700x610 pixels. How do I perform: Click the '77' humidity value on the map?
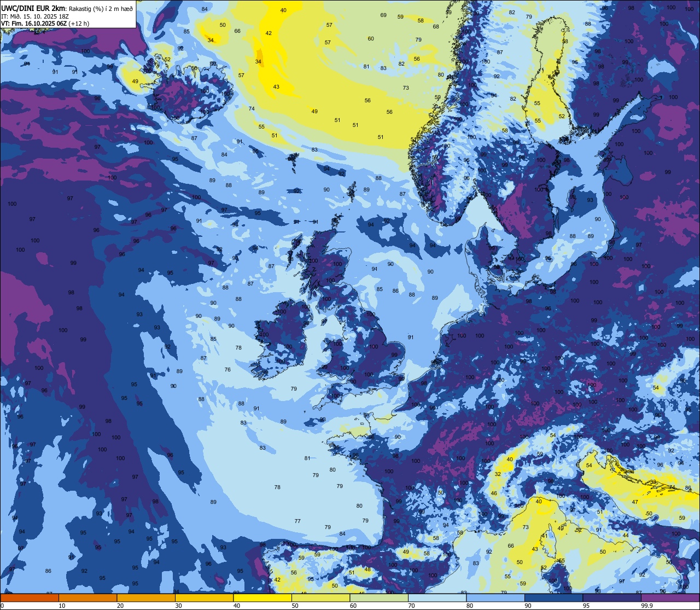(297, 521)
